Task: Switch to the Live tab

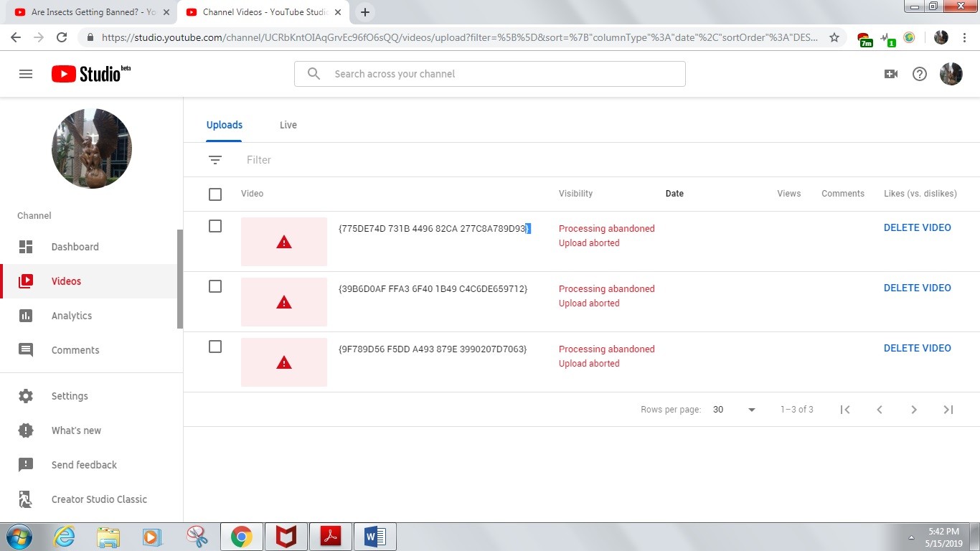Action: (x=288, y=125)
